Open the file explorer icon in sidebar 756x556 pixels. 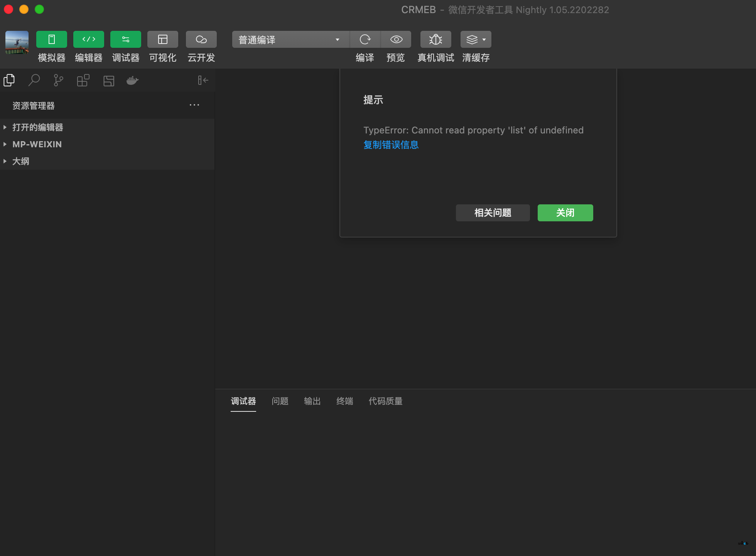coord(9,80)
